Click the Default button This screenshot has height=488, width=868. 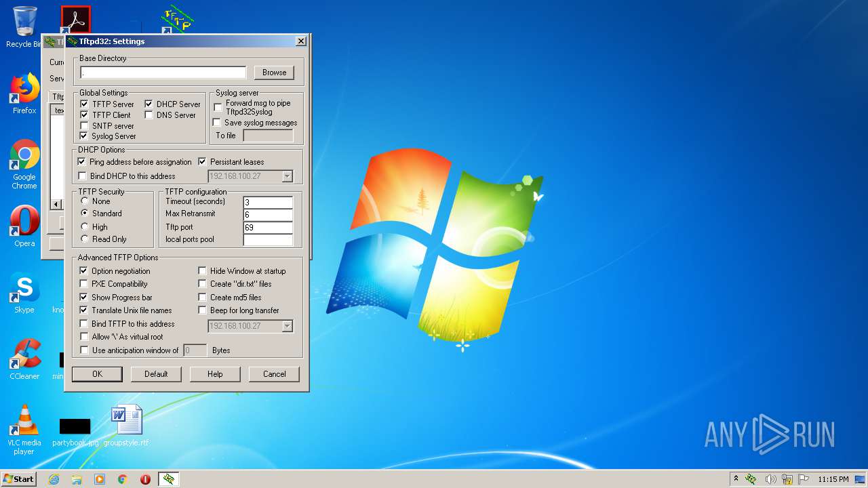pos(156,374)
